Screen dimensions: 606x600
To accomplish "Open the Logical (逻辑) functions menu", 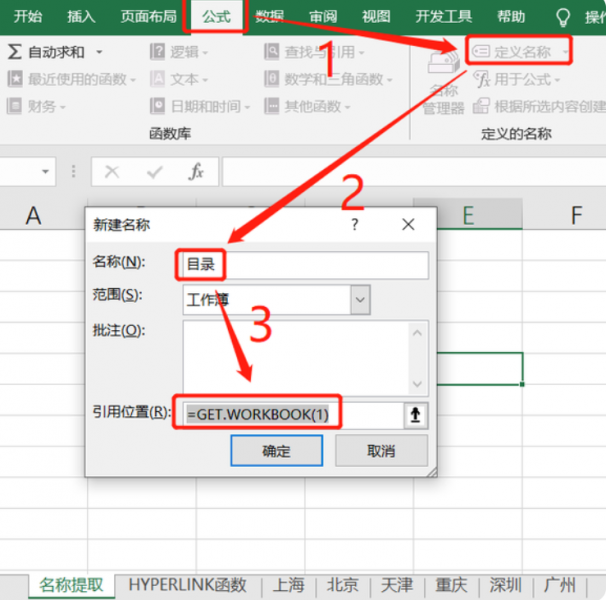I will click(179, 52).
